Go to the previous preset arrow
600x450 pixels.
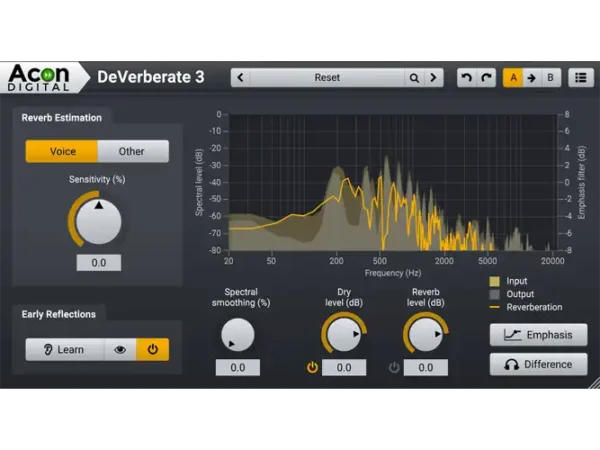tap(240, 78)
